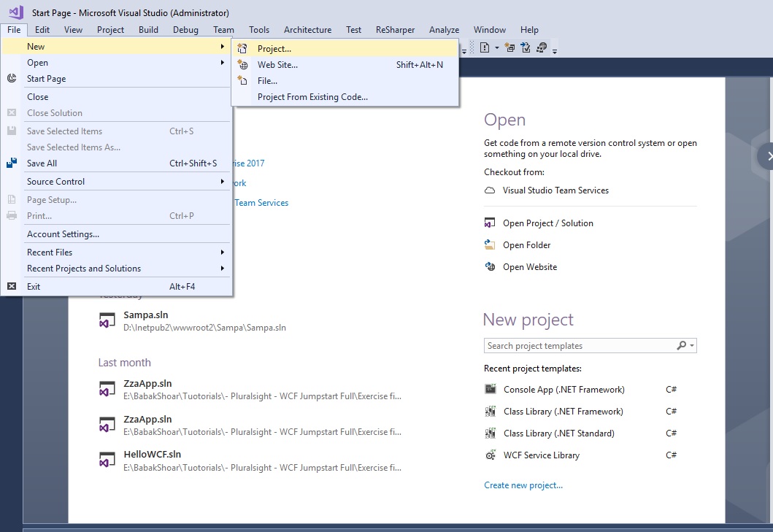Click the Save All disk icon
Viewport: 773px width, 532px height.
(x=12, y=163)
